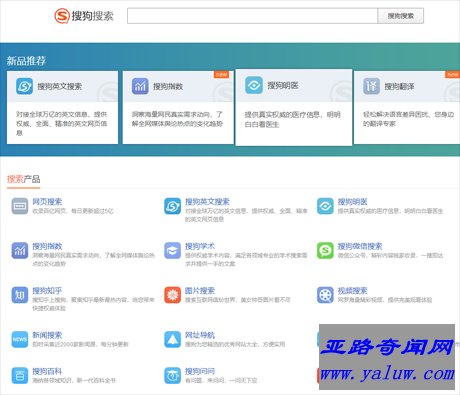Open the 搜狗百科 link
460x395 pixels.
click(47, 371)
